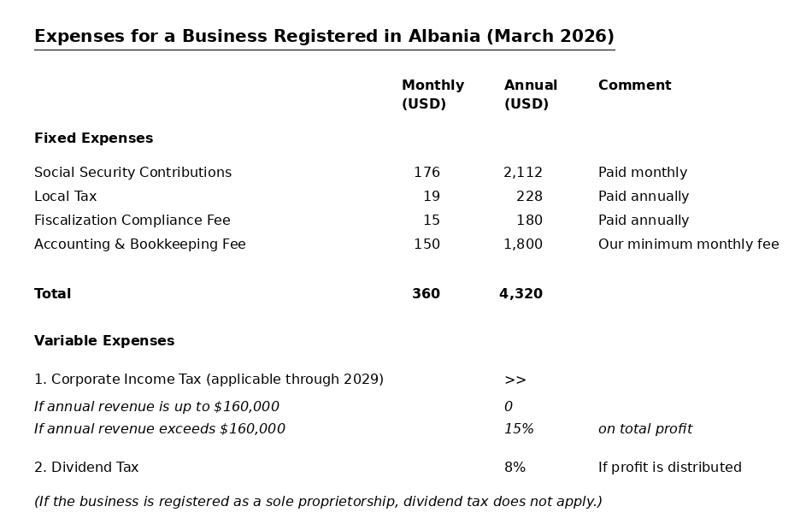
Task: Click the Fixed Expenses section heading
Action: point(94,138)
